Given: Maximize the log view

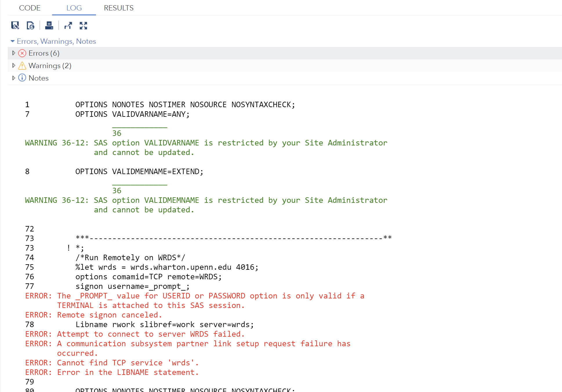Looking at the screenshot, I should tap(83, 26).
